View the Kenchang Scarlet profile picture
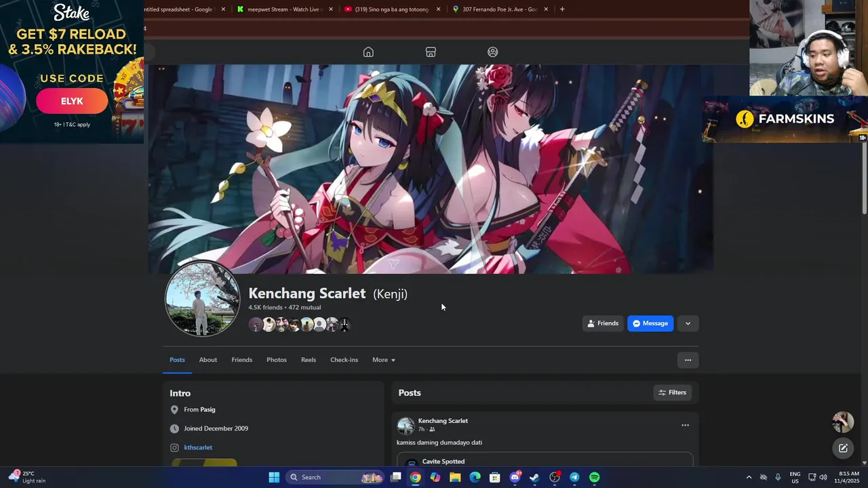868x488 pixels. pyautogui.click(x=202, y=298)
